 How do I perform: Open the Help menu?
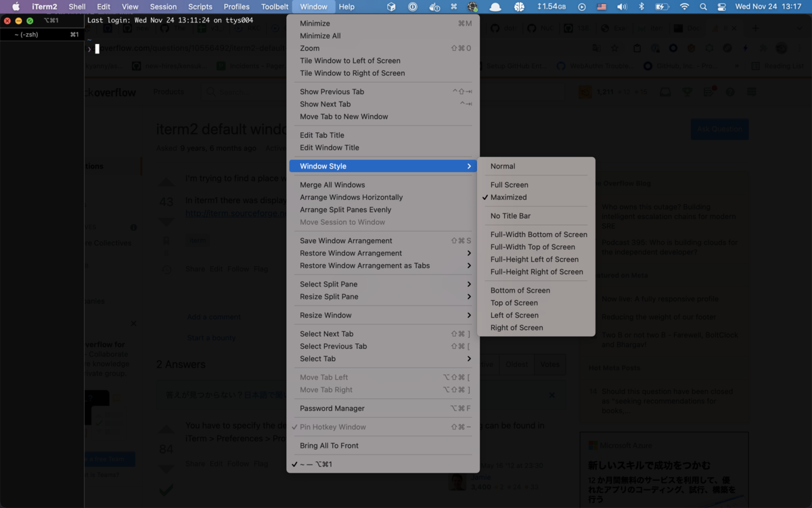(x=346, y=7)
